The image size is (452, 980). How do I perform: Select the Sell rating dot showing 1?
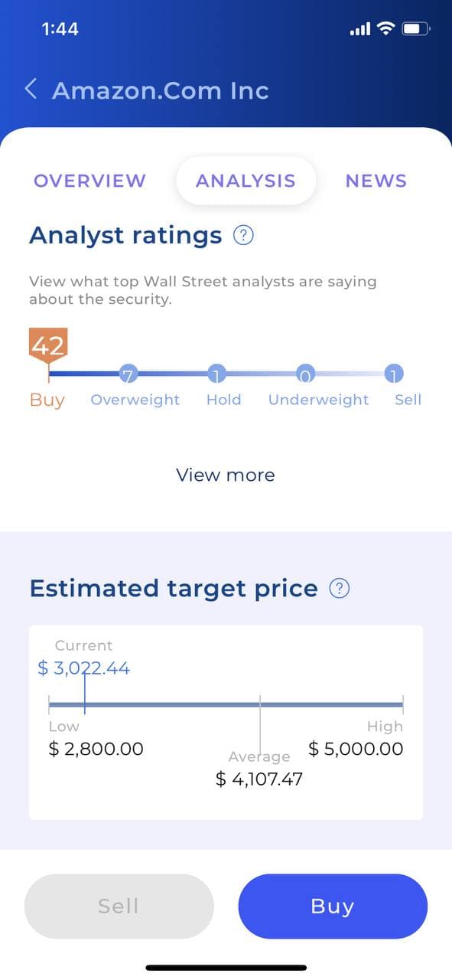pyautogui.click(x=394, y=374)
